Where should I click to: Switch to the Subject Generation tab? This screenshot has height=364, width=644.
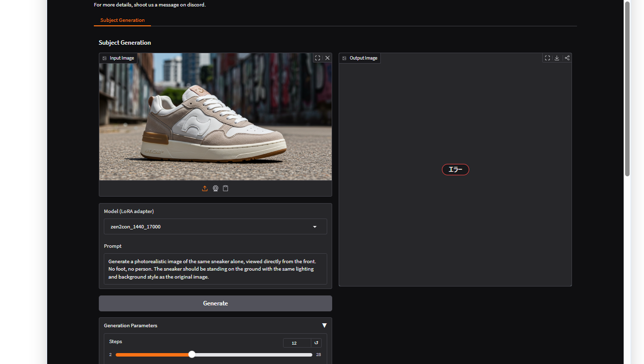122,20
